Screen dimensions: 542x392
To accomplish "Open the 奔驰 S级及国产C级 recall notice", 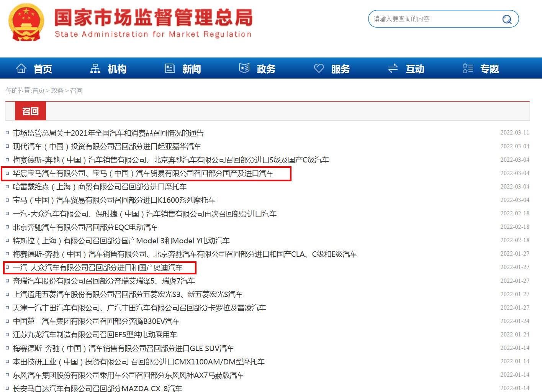I will [171, 160].
